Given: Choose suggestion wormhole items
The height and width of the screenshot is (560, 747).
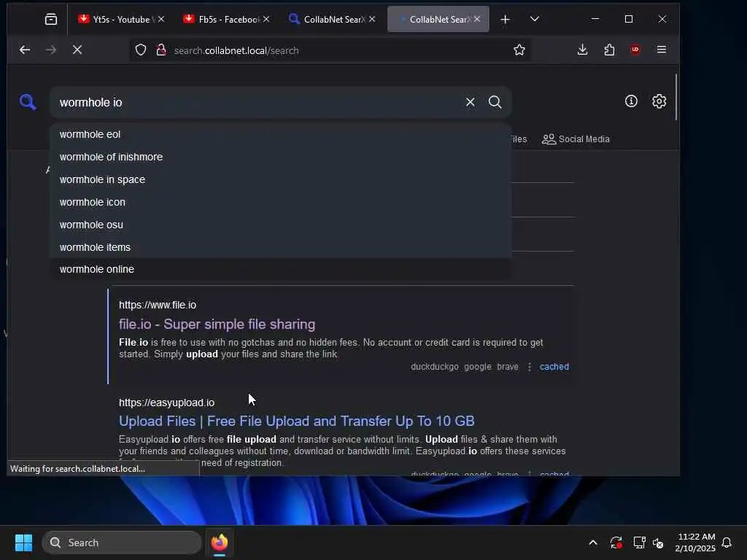Looking at the screenshot, I should 281,247.
